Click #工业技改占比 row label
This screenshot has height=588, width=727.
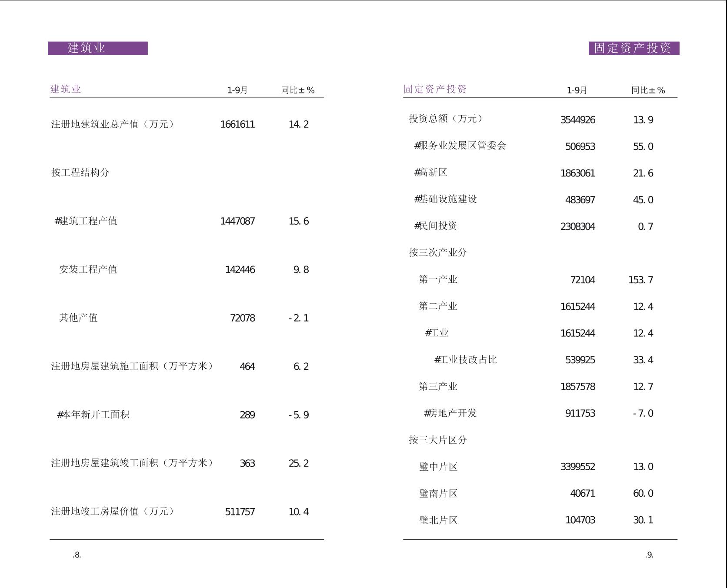[465, 360]
